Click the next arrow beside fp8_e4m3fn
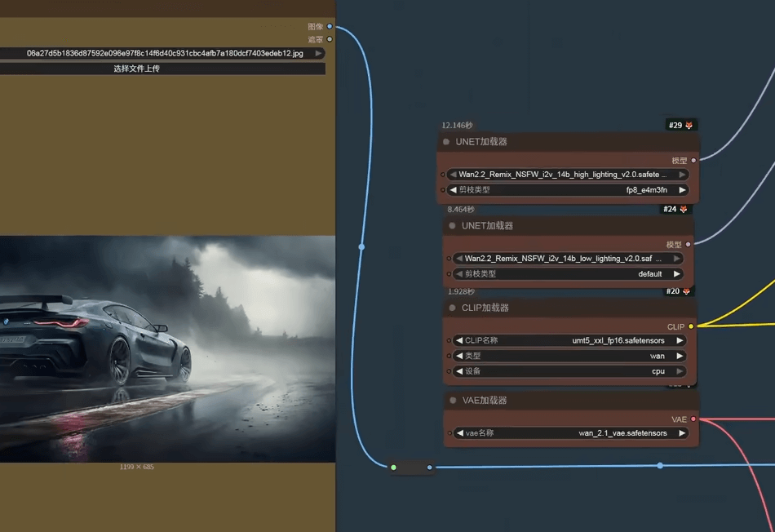Viewport: 775px width, 532px height. [x=682, y=190]
